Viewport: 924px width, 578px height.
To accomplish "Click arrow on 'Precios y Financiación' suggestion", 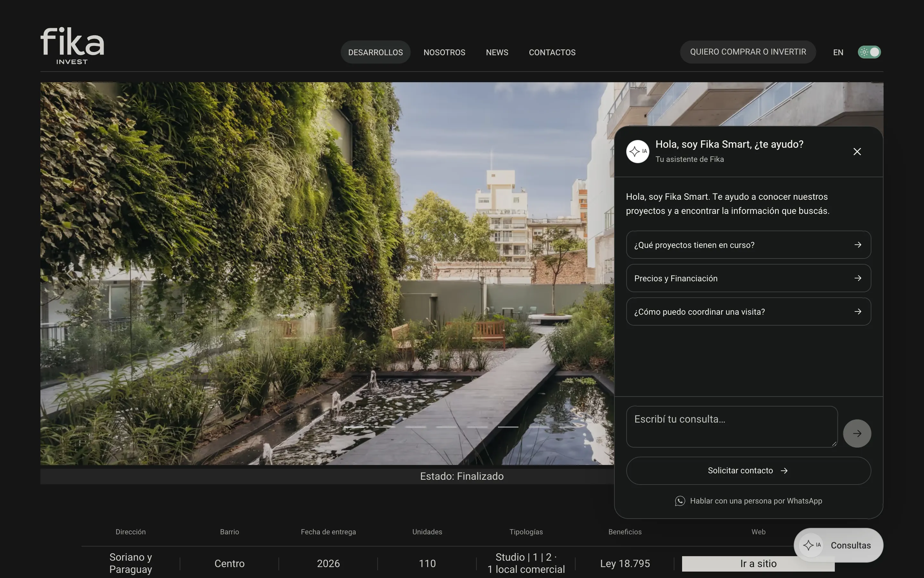I will [858, 278].
